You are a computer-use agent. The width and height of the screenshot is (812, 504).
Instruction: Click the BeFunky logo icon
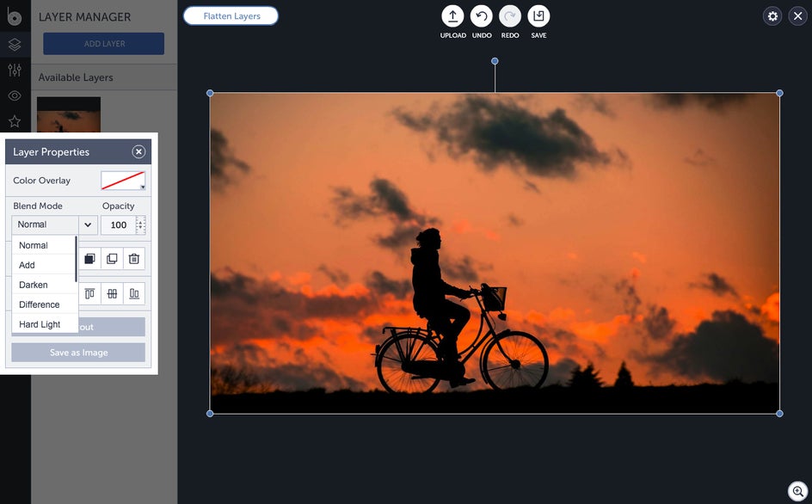(x=14, y=15)
